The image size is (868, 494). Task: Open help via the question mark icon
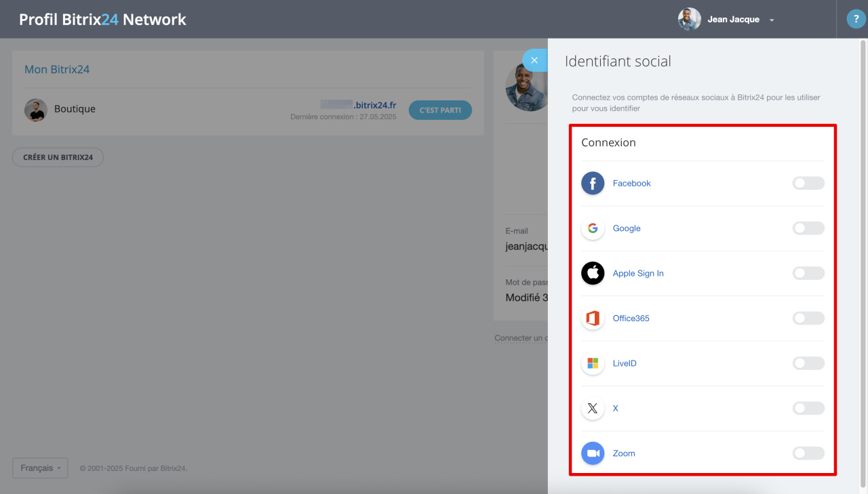click(856, 20)
